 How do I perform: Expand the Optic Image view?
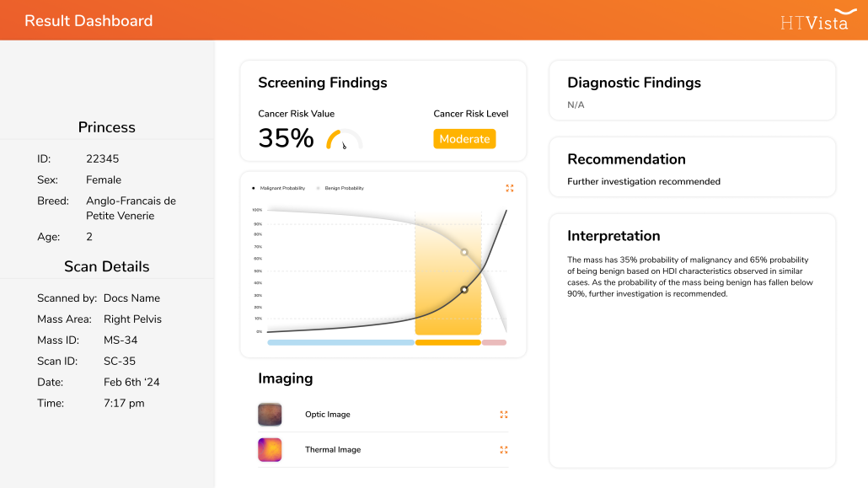pos(504,415)
